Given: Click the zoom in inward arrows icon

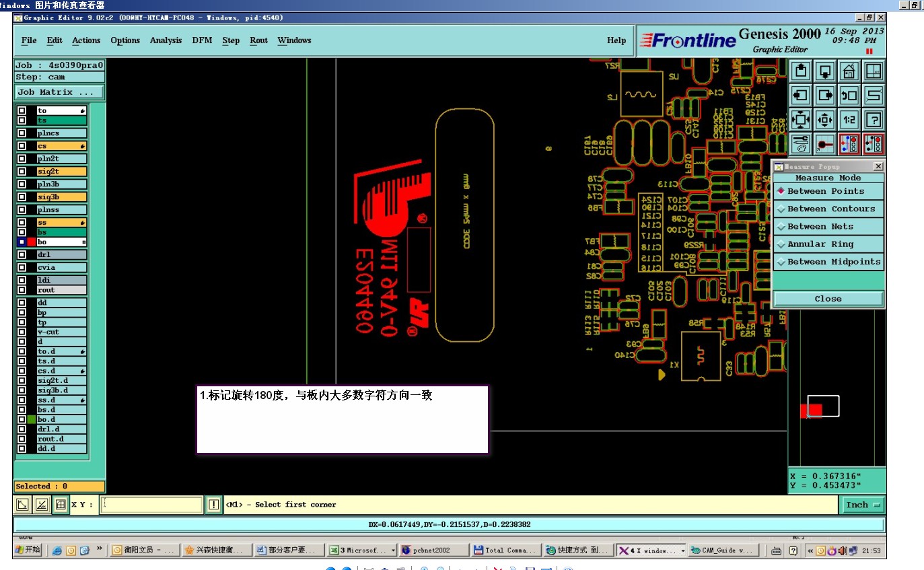Looking at the screenshot, I should [x=801, y=120].
